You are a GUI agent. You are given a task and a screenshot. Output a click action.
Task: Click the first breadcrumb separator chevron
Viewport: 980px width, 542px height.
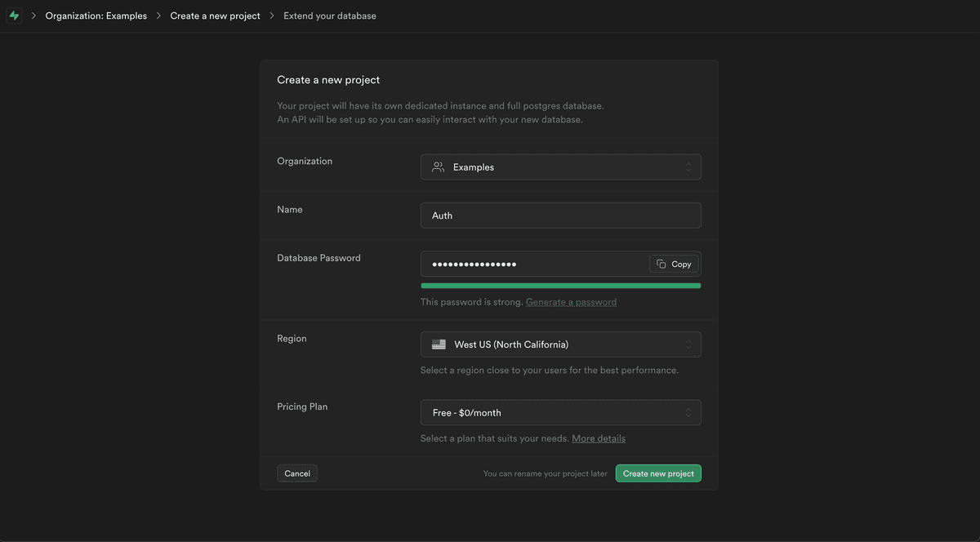point(33,16)
